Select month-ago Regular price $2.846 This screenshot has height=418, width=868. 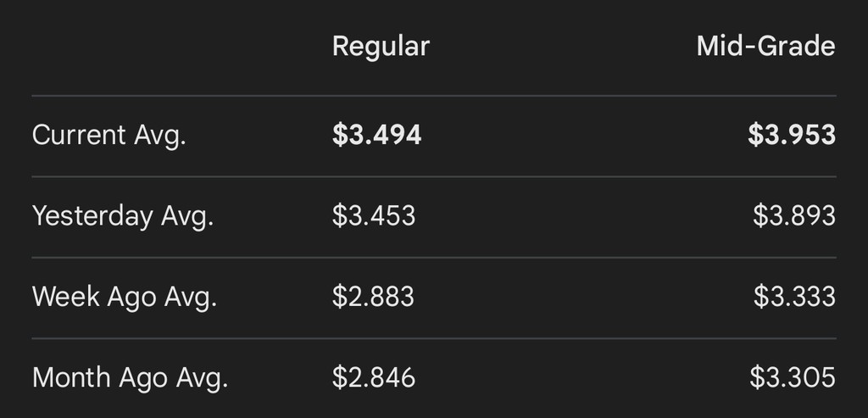(374, 377)
